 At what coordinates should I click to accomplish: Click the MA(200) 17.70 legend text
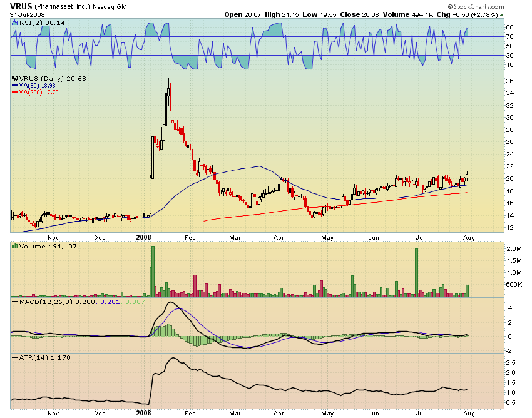(38, 92)
